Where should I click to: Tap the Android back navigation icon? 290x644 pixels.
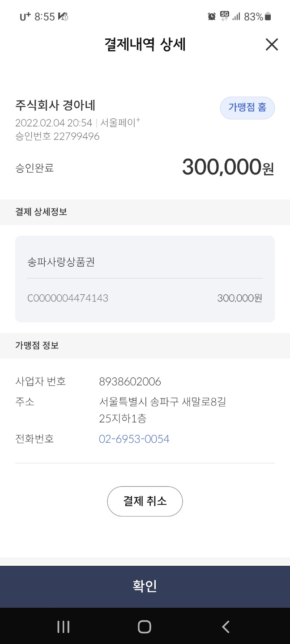[226, 627]
